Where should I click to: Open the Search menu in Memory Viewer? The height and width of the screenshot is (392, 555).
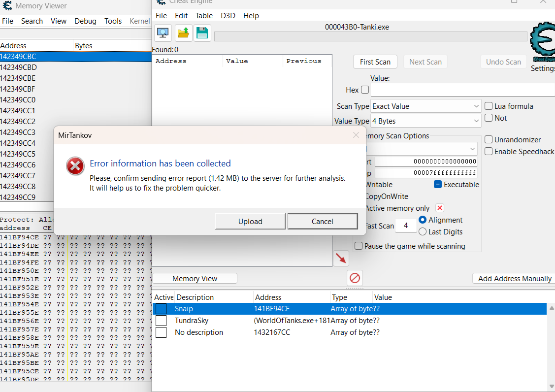pyautogui.click(x=32, y=21)
